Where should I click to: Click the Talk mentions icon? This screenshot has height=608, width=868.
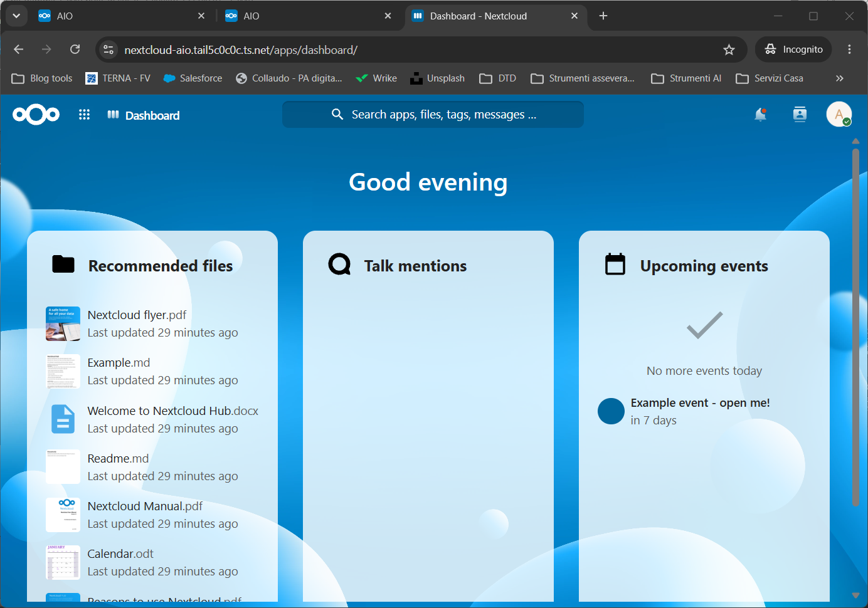tap(339, 265)
